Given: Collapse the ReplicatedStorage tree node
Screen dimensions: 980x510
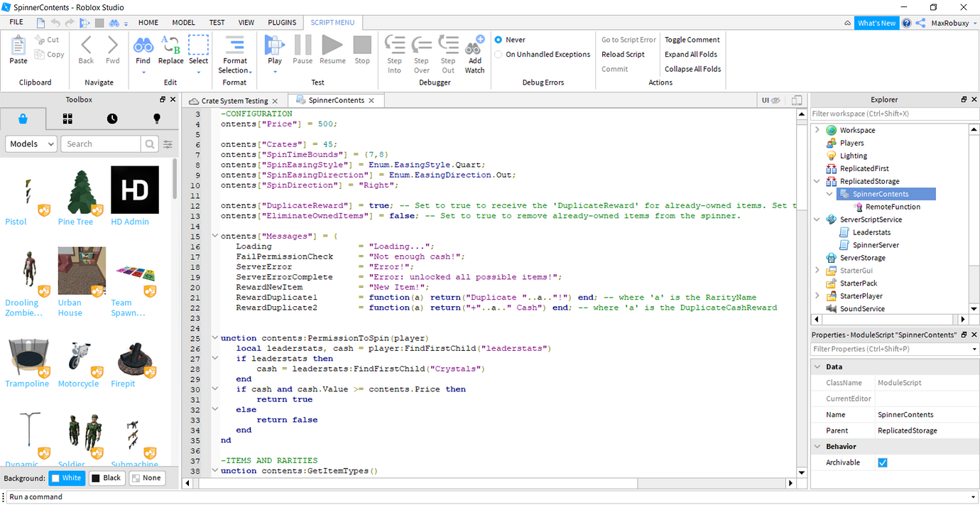Looking at the screenshot, I should pyautogui.click(x=817, y=181).
